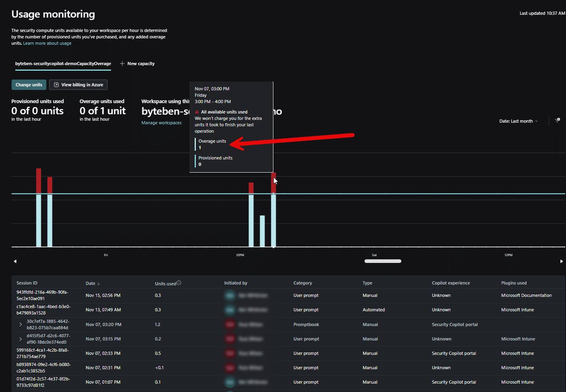Select the byteben-securitycopilot-demoCapacityOverage tab
Viewport: 566px width, 392px height.
63,64
